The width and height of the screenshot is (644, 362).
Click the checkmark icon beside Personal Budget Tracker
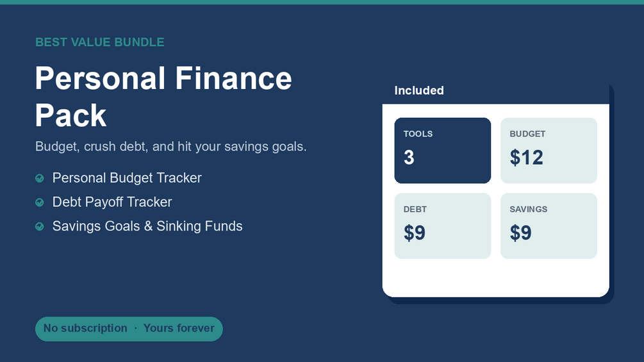[40, 178]
